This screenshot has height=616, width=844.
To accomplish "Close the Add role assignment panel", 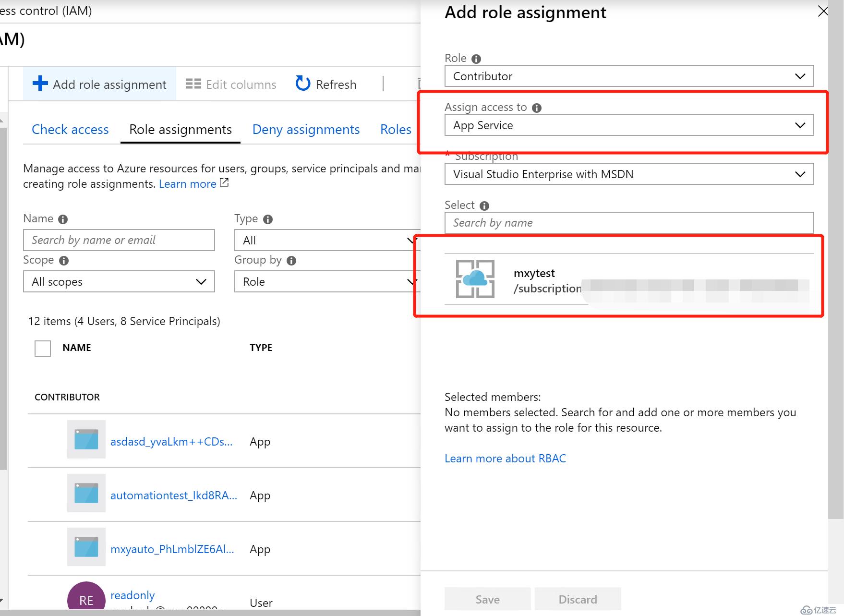I will tap(822, 12).
